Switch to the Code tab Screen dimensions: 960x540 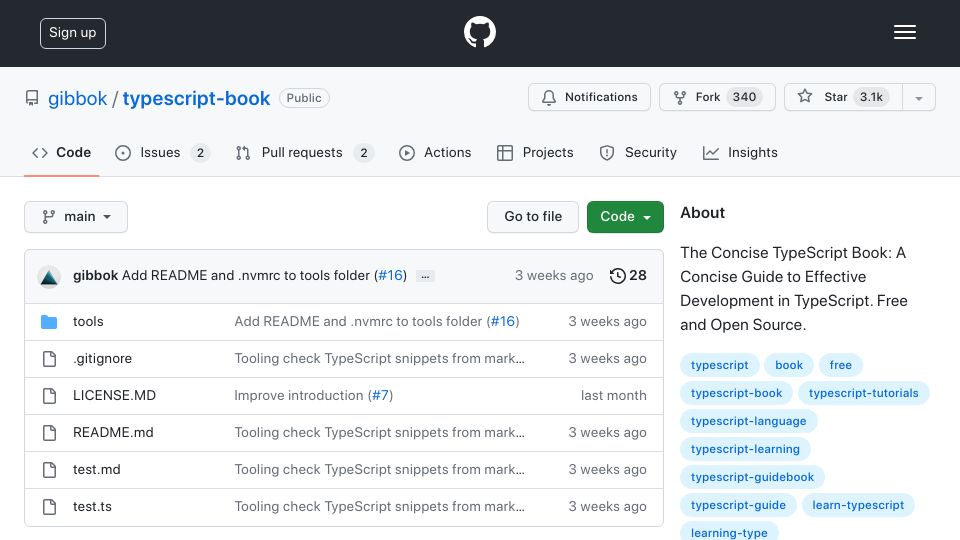click(x=61, y=152)
